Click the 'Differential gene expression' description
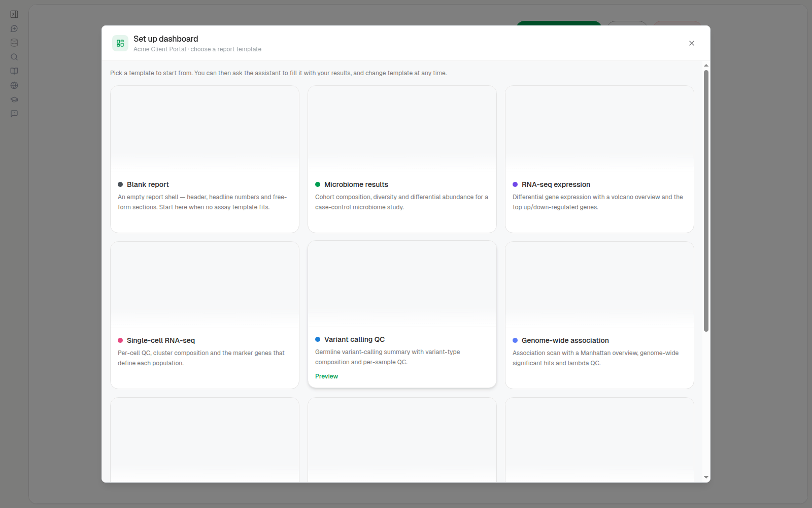812x508 pixels. point(598,202)
